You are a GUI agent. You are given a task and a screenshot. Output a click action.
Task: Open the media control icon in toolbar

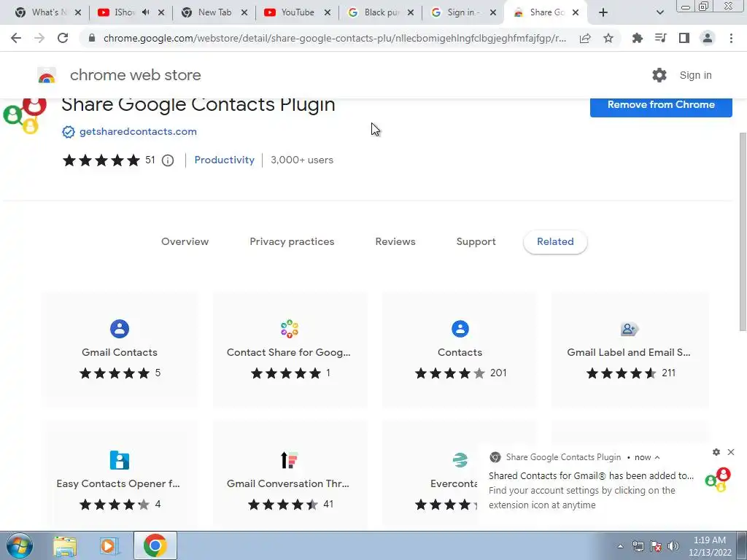(x=661, y=38)
